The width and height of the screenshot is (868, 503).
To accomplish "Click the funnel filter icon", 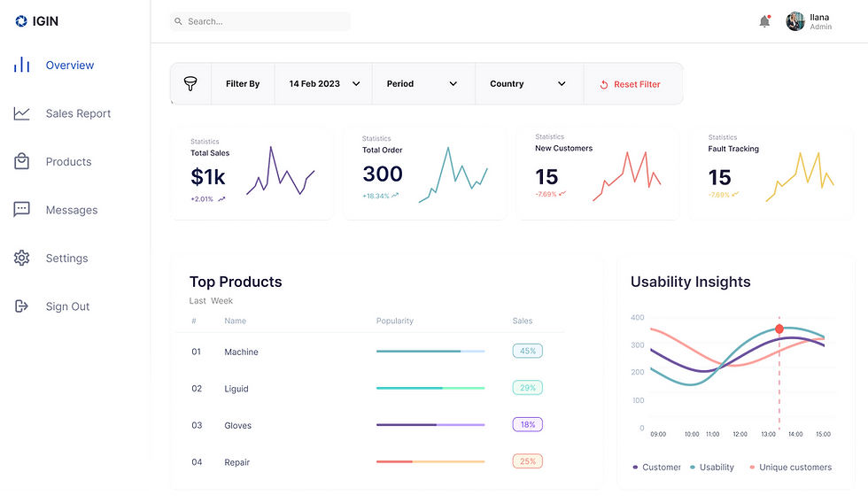I will tap(190, 83).
